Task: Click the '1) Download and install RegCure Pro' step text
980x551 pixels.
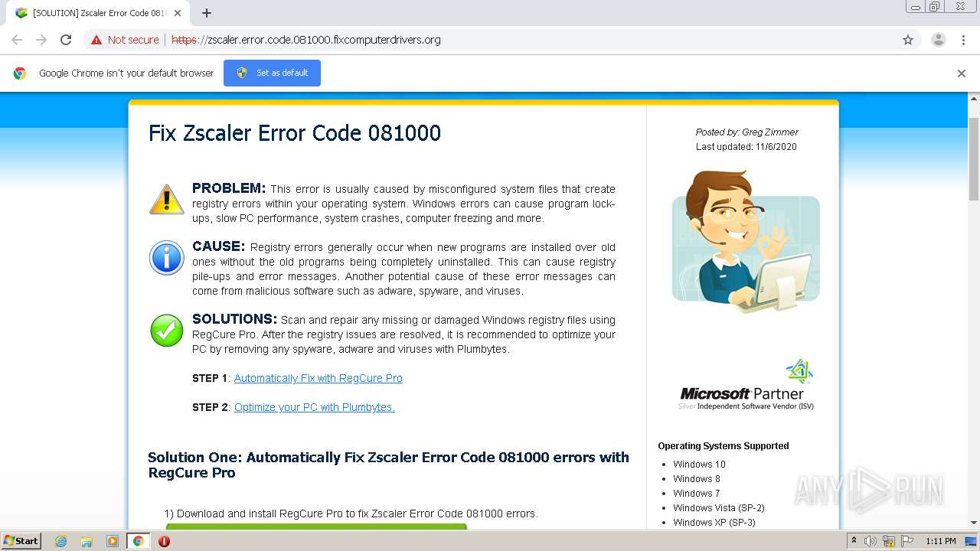Action: tap(351, 514)
